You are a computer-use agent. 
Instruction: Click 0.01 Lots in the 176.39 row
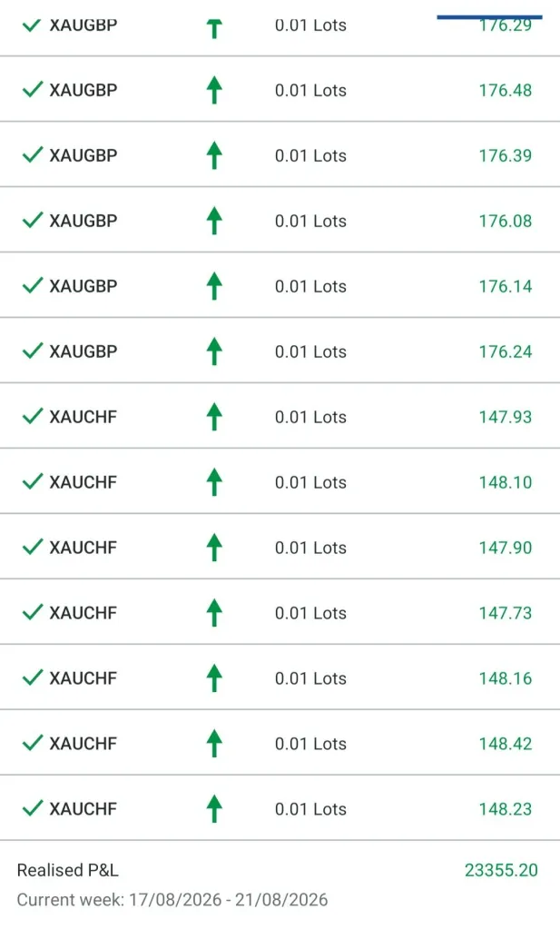(x=310, y=156)
